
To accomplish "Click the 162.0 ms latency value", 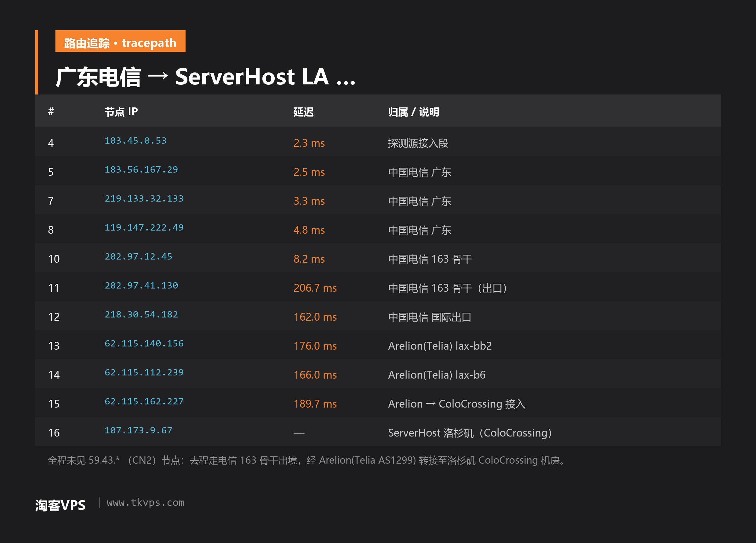I will (x=315, y=317).
